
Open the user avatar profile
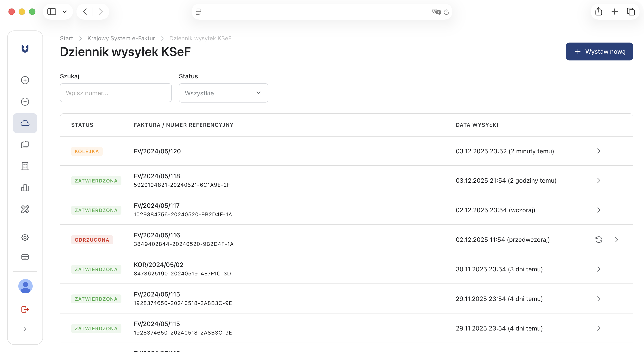[25, 286]
